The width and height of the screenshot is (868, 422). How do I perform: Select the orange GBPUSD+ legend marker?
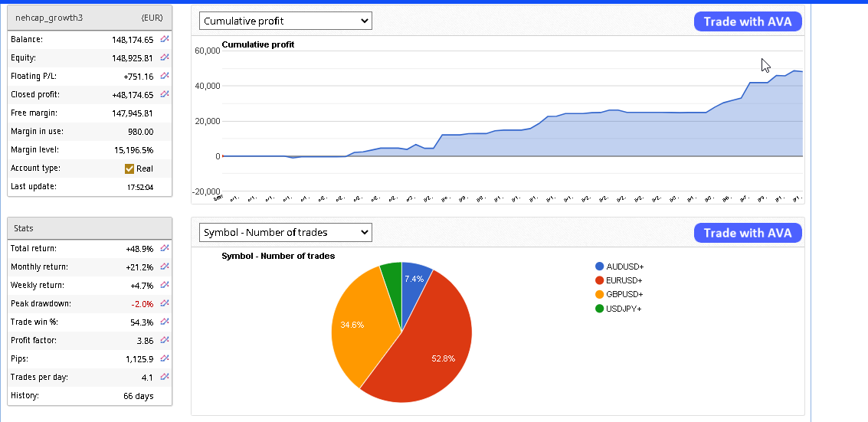click(599, 294)
